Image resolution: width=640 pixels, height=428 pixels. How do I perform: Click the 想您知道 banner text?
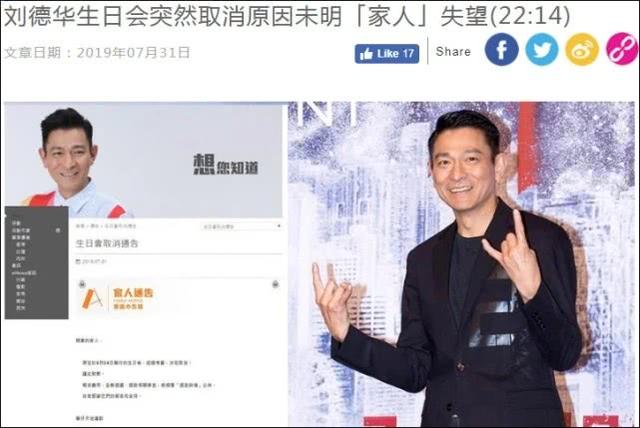tap(225, 165)
